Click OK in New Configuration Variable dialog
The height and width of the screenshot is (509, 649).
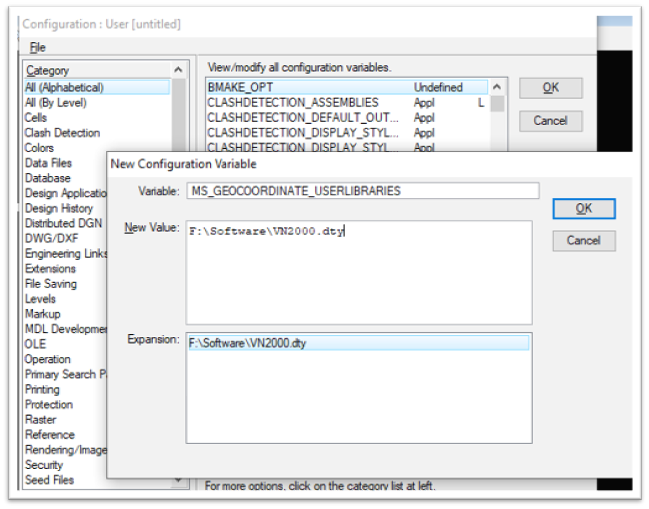[x=583, y=208]
